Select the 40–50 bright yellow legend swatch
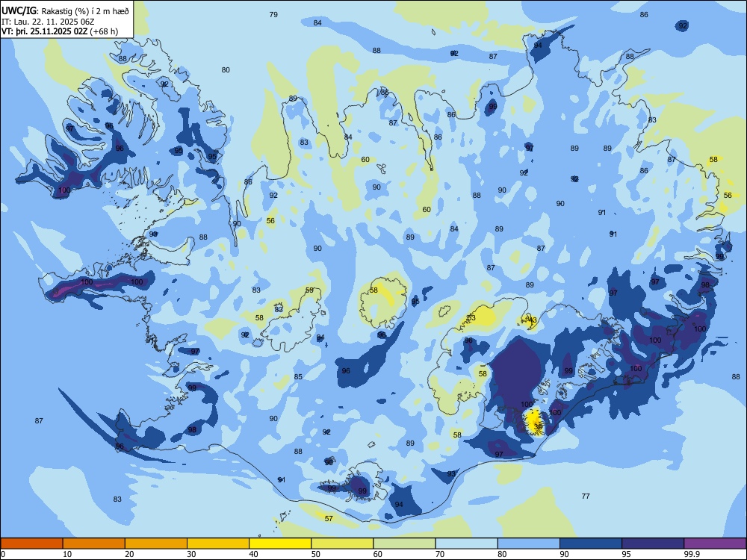The height and width of the screenshot is (560, 747). coord(280,544)
